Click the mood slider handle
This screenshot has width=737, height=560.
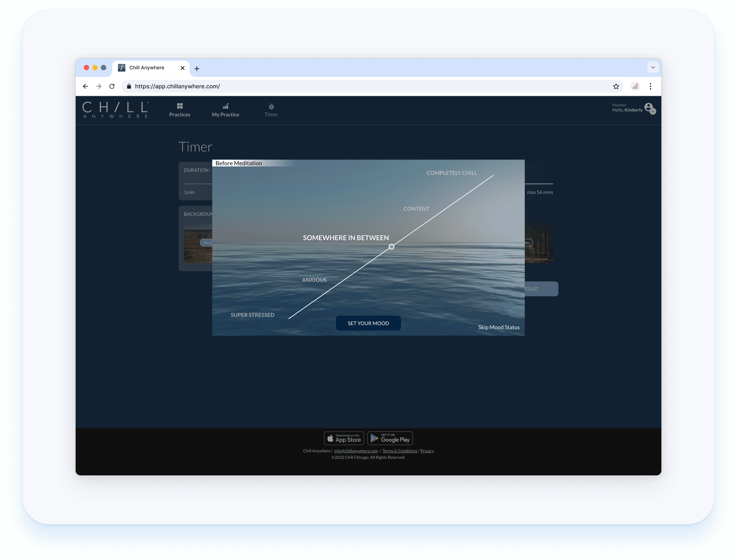(x=391, y=247)
